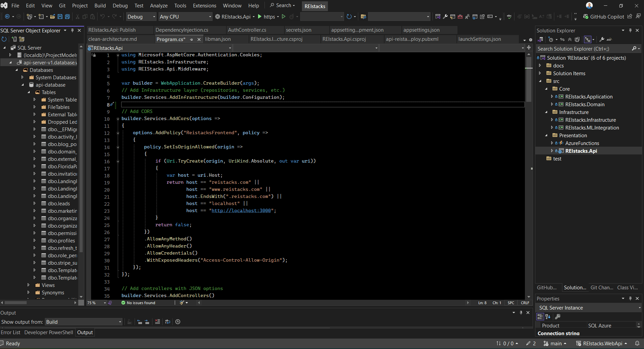Click the http://localhost:3000 link in code

[x=241, y=211]
